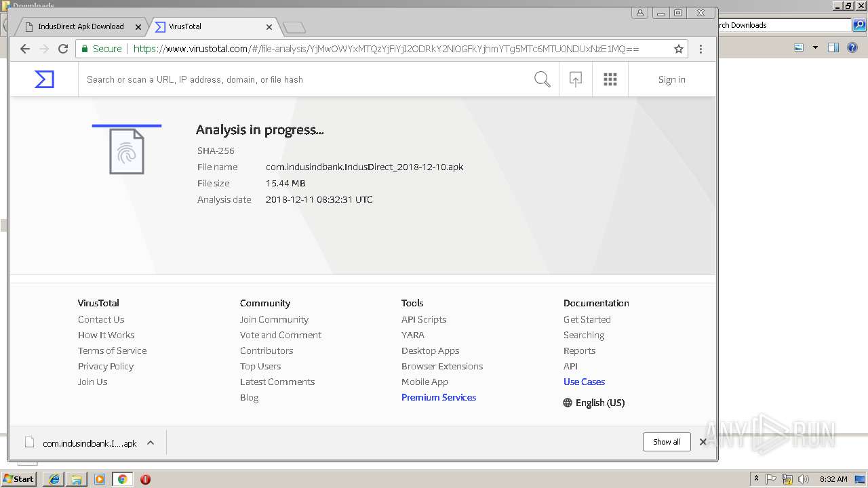The width and height of the screenshot is (868, 488).
Task: Close the IndusDirect Apk Download tab
Action: click(x=138, y=27)
